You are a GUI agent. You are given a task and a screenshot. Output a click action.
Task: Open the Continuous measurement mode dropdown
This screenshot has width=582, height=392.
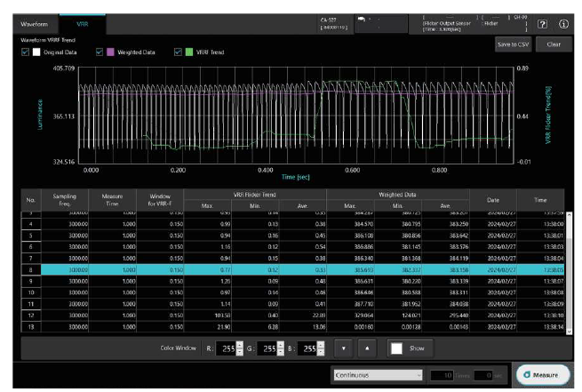tap(378, 375)
